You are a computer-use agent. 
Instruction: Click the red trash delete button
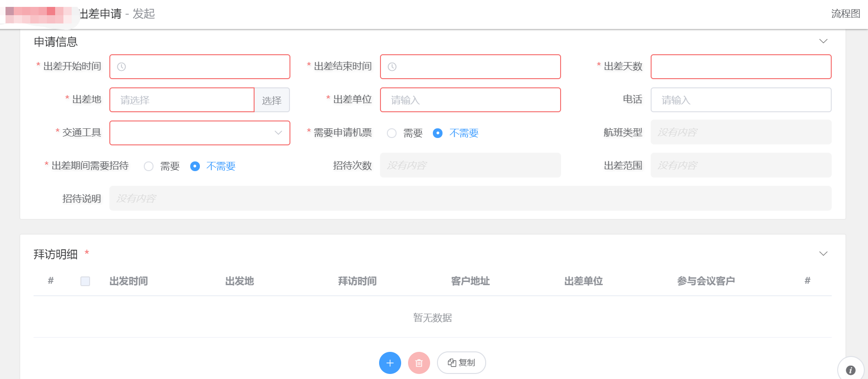point(419,363)
